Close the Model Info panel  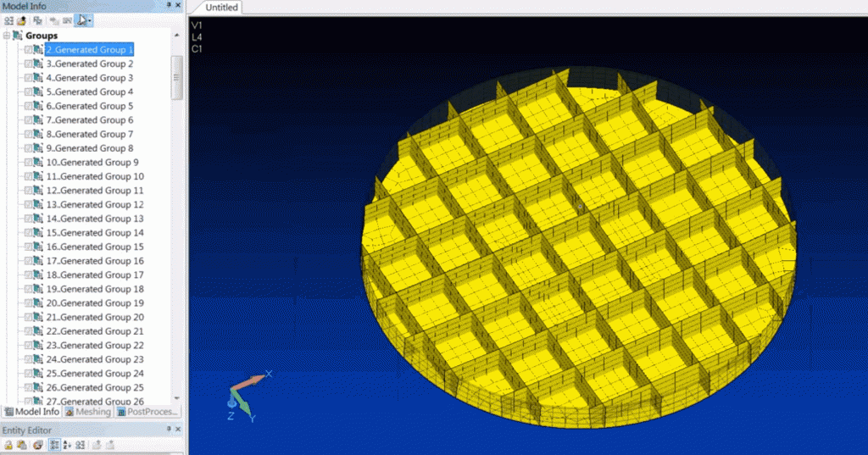tap(178, 5)
